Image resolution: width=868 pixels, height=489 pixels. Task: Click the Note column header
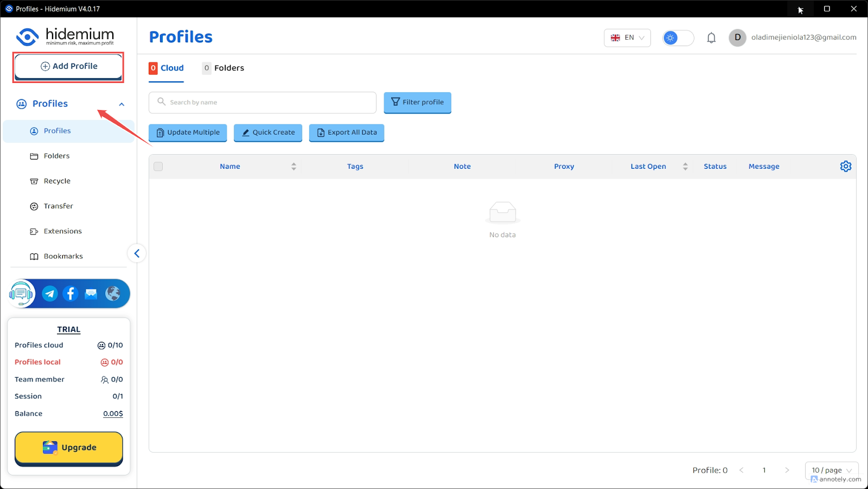coord(462,167)
